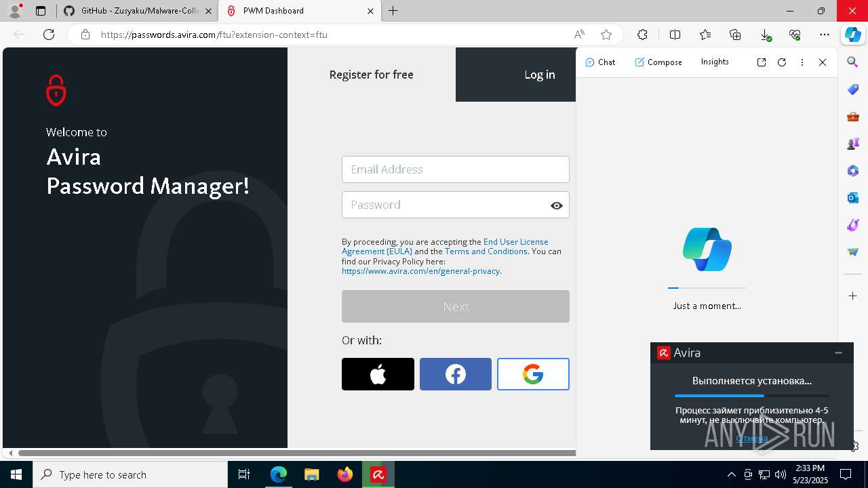Show hidden system tray icons
Viewport: 868px width, 488px height.
[x=731, y=474]
